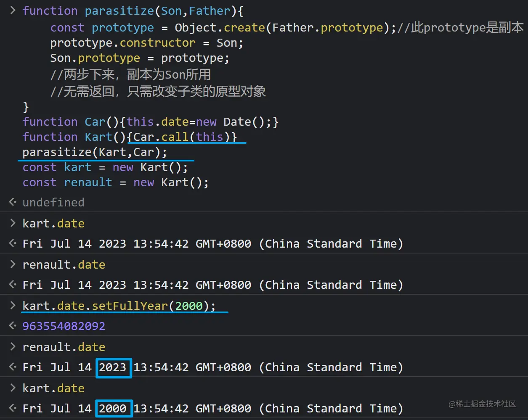Viewport: 528px width, 420px height.
Task: Click the 'function parasitize(Son,Father){' code line
Action: [x=133, y=11]
